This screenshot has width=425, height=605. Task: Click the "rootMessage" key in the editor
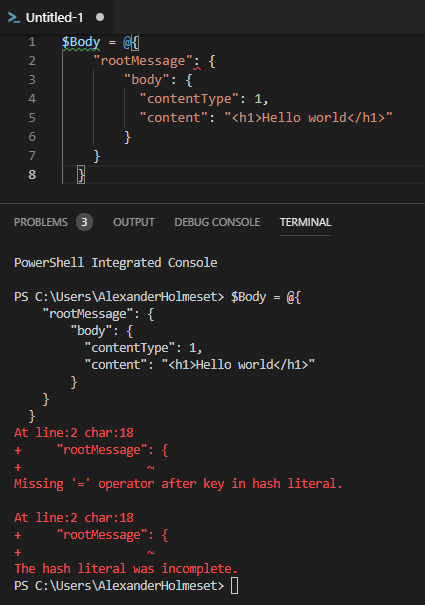(x=143, y=61)
